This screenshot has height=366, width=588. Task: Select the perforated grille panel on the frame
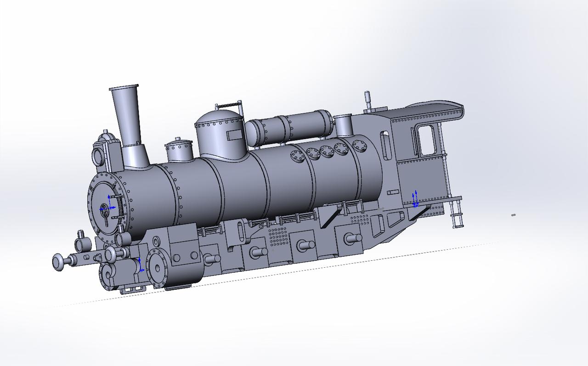click(278, 236)
